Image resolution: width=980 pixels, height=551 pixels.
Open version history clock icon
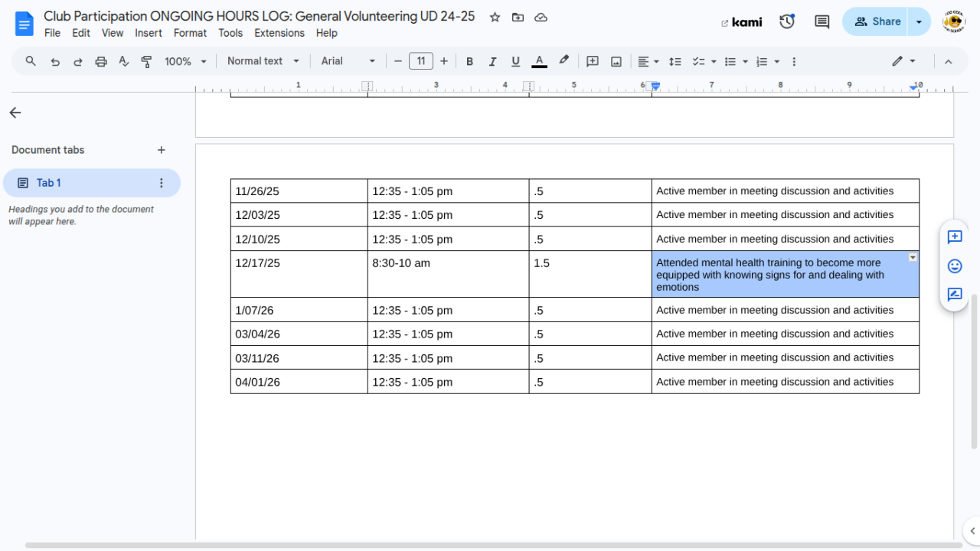[x=787, y=21]
